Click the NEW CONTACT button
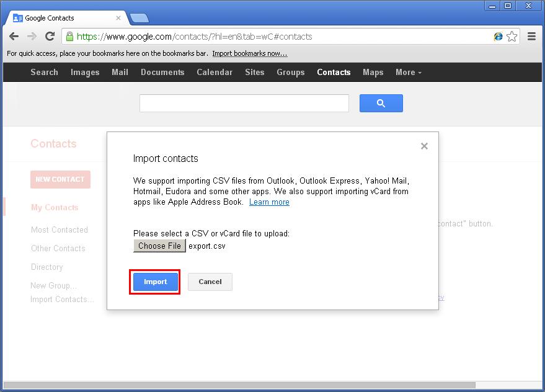 (x=60, y=179)
